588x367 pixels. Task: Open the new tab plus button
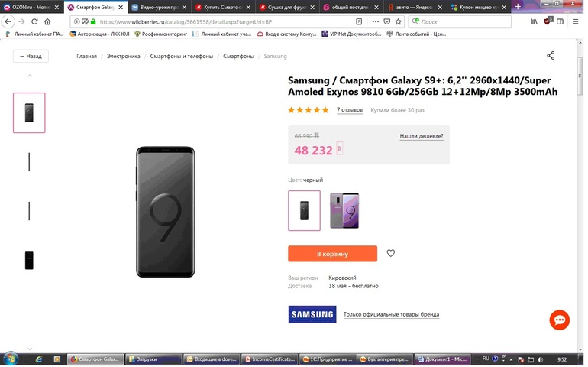coord(517,7)
